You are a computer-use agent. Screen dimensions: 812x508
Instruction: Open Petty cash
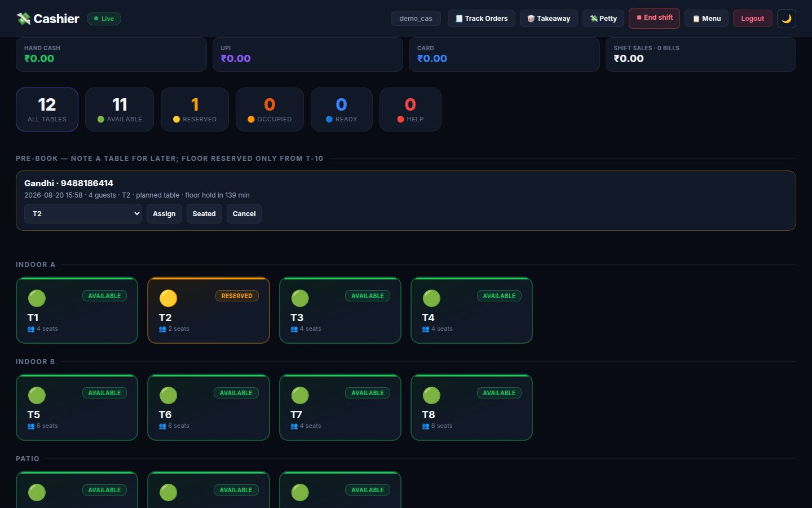pyautogui.click(x=603, y=19)
